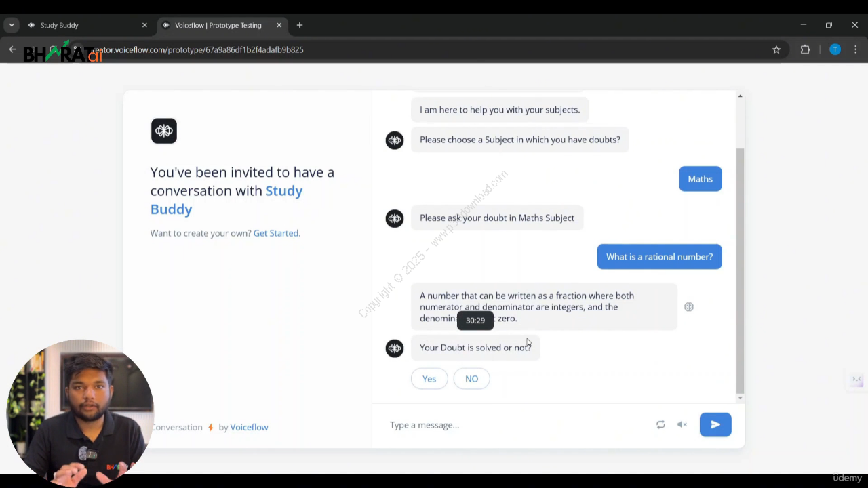Open the Chrome three-dot menu
Screen dimensions: 868x488
point(856,49)
